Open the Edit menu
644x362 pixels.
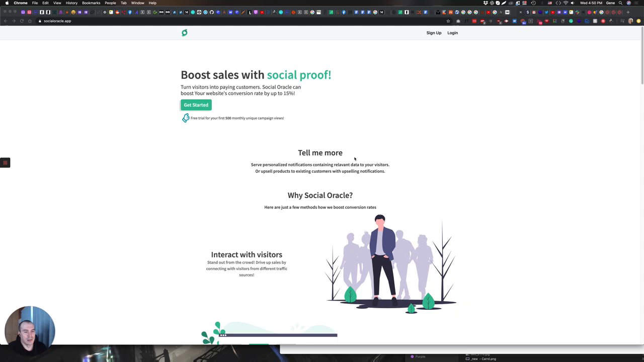tap(45, 3)
